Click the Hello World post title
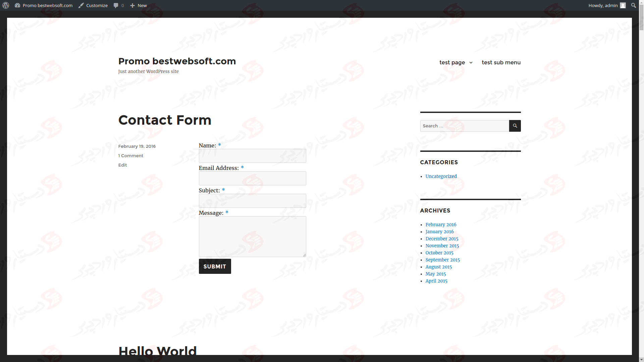This screenshot has height=362, width=644. click(x=157, y=351)
